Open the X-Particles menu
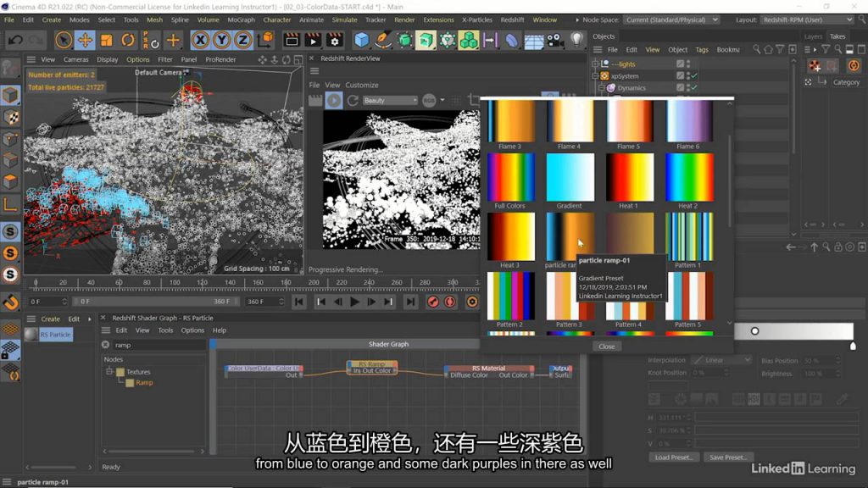This screenshot has height=488, width=868. point(476,19)
